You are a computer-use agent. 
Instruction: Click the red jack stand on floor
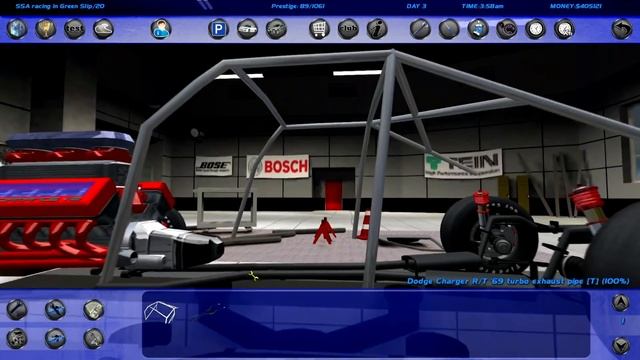click(324, 231)
